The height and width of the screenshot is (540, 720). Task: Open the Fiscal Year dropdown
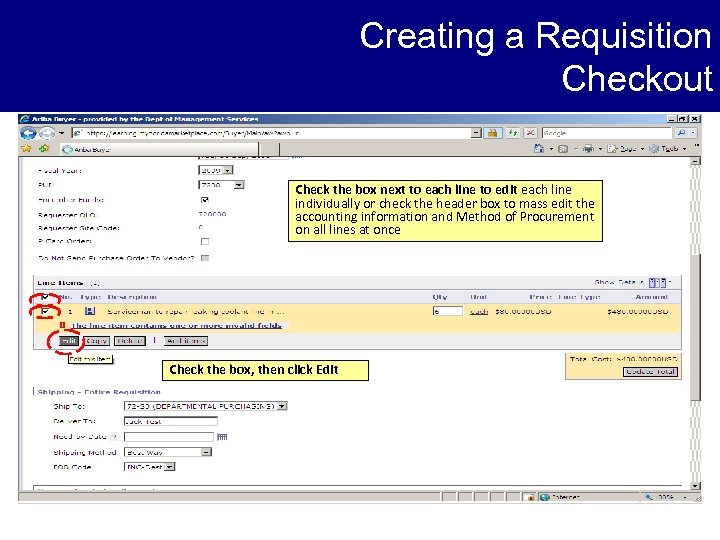(216, 170)
